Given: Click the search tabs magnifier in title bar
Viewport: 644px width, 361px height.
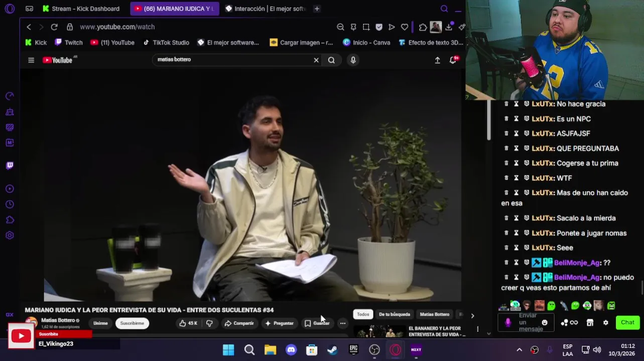Looking at the screenshot, I should (x=444, y=9).
